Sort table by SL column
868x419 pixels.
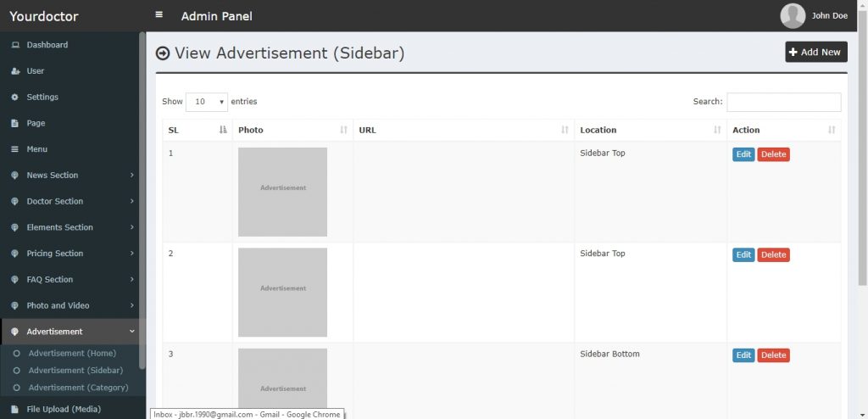point(198,131)
